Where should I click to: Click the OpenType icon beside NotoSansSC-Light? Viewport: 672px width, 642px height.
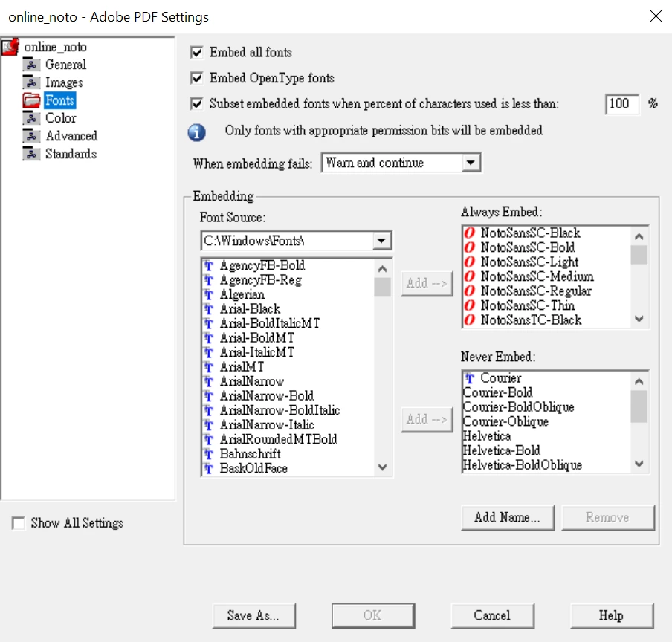coord(470,262)
